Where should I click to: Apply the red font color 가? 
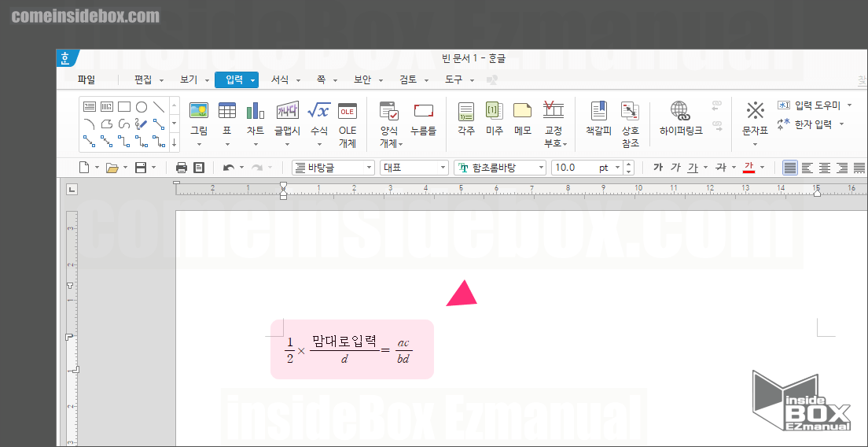[749, 168]
